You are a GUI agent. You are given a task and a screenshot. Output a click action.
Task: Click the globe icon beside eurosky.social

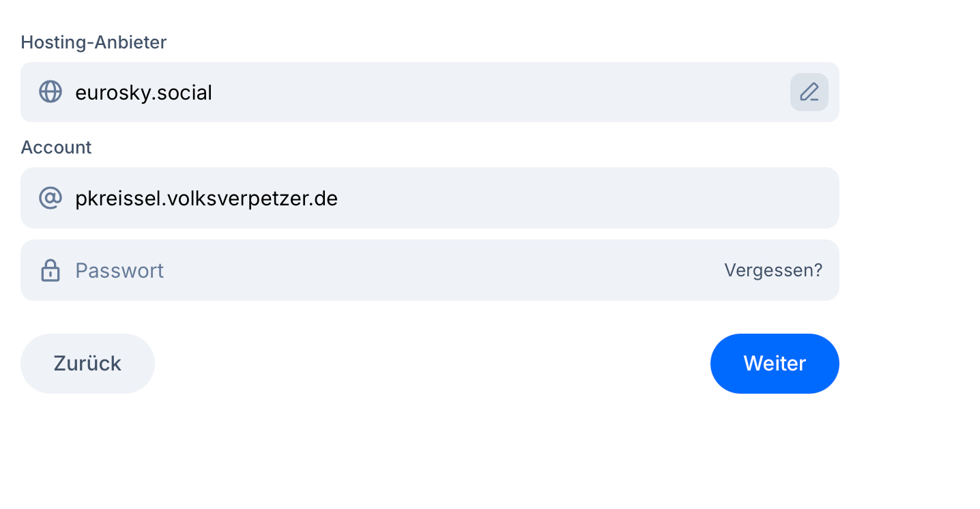point(51,92)
